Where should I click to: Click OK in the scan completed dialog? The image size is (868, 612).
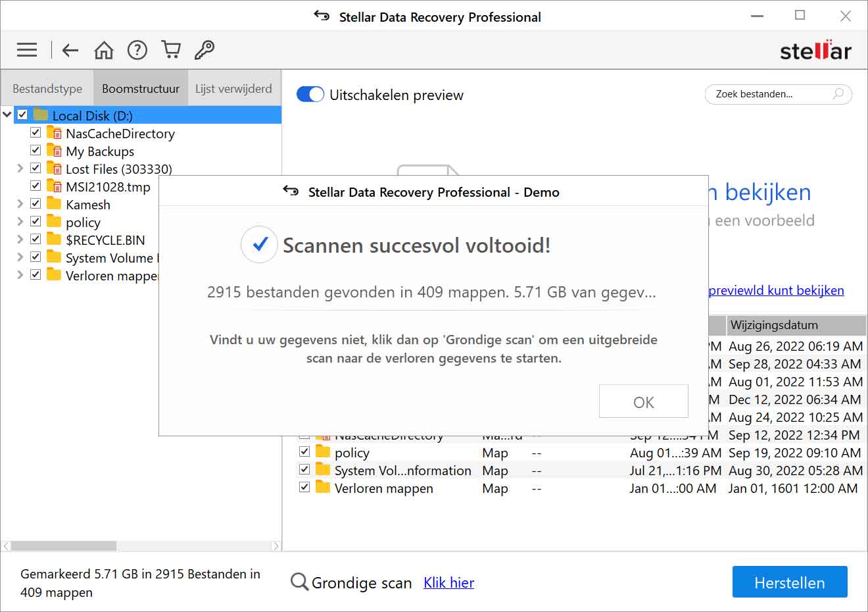pos(643,401)
